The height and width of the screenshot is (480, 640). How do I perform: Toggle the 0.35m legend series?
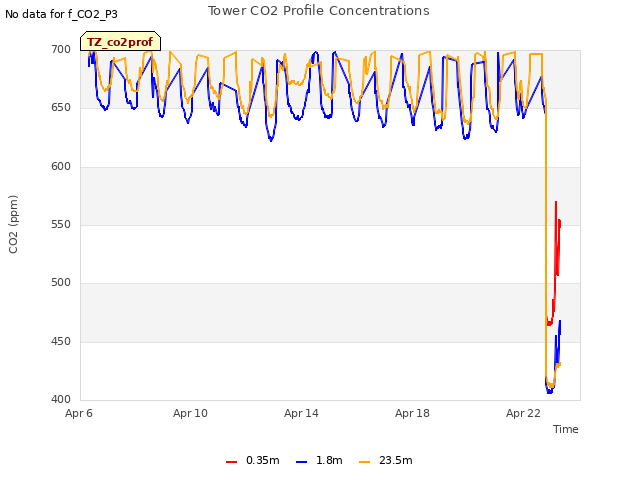[252, 461]
